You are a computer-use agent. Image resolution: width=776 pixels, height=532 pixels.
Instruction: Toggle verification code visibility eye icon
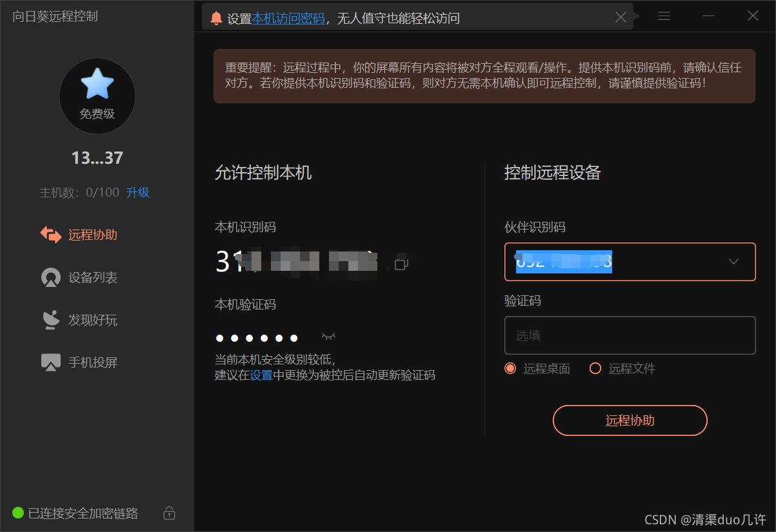329,337
